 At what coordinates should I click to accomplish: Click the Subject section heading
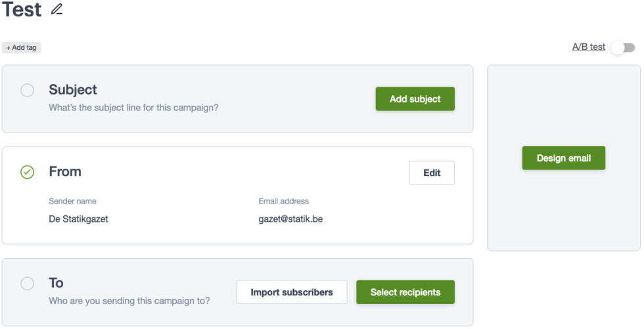coord(73,89)
